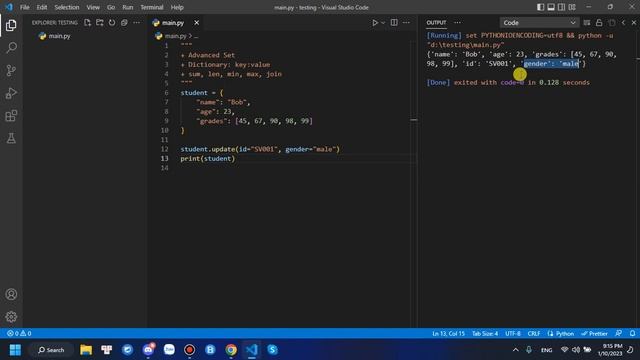640x360 pixels.
Task: Open the Run menu
Action: 127,7
